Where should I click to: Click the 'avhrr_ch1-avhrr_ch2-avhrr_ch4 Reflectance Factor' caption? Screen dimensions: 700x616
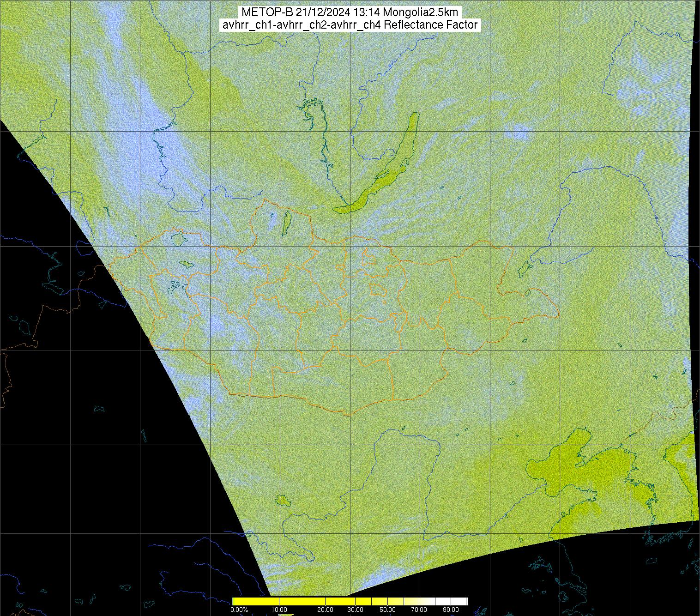click(350, 25)
